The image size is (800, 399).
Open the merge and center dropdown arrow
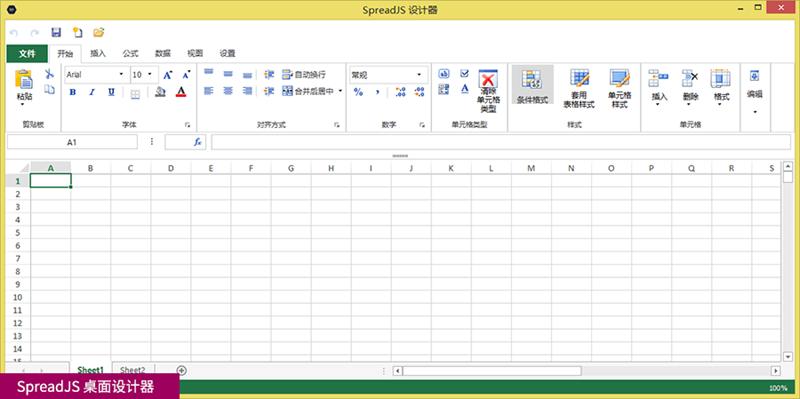pyautogui.click(x=340, y=91)
